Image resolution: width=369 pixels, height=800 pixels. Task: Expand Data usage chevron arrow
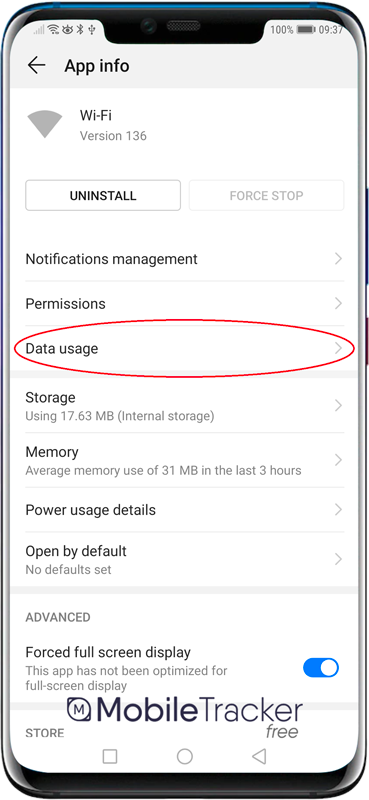coord(338,349)
